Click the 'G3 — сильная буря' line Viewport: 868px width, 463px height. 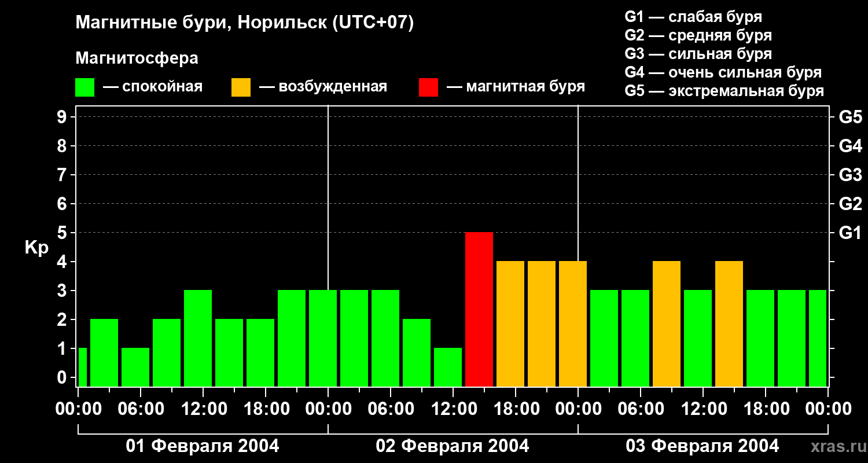point(698,54)
